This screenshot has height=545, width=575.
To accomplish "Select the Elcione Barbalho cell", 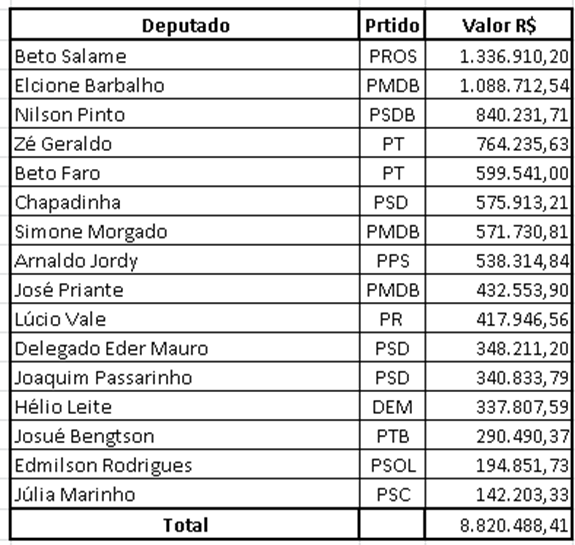I will (x=185, y=84).
